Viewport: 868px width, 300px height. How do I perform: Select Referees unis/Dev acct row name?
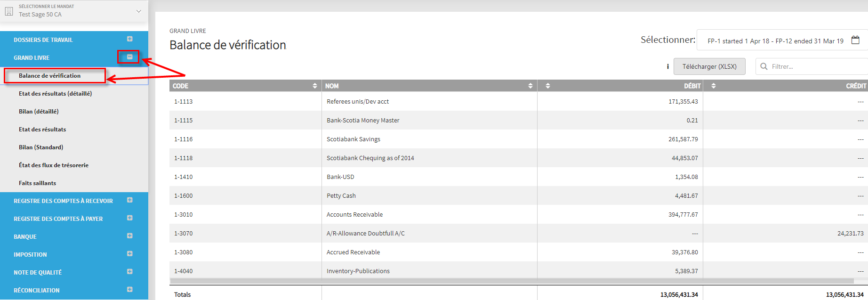point(358,101)
